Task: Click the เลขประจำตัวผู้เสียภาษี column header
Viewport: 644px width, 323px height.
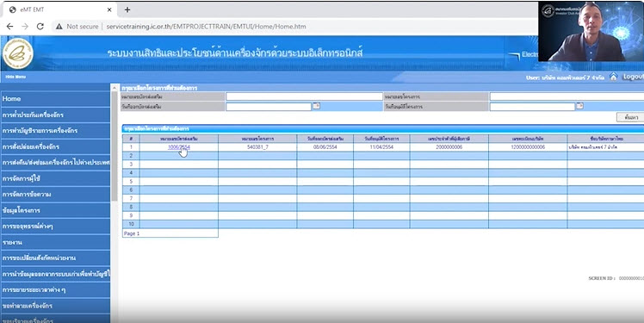Action: [449, 139]
